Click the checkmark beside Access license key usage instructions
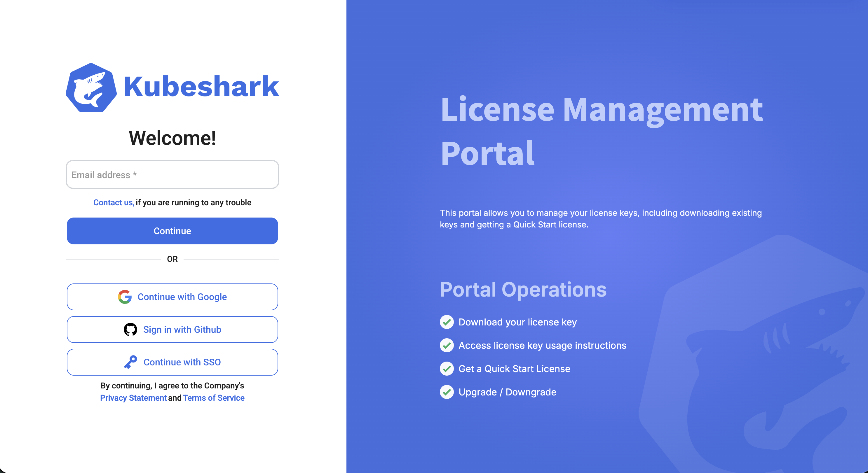 pos(447,345)
